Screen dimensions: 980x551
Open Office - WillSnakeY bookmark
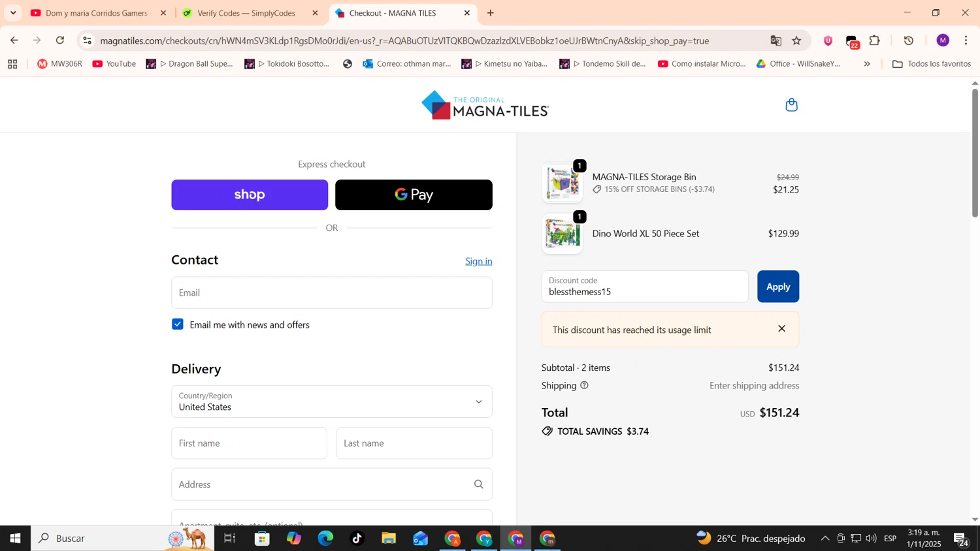pos(798,64)
